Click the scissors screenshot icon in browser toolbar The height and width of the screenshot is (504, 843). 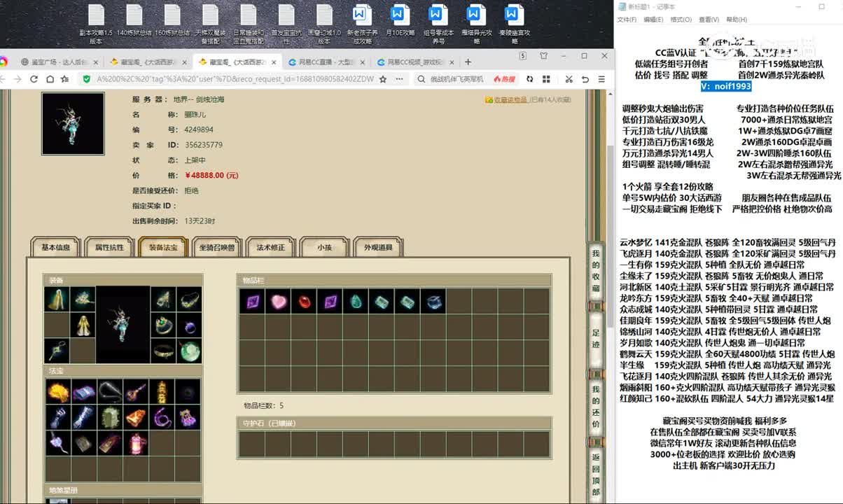pos(569,79)
